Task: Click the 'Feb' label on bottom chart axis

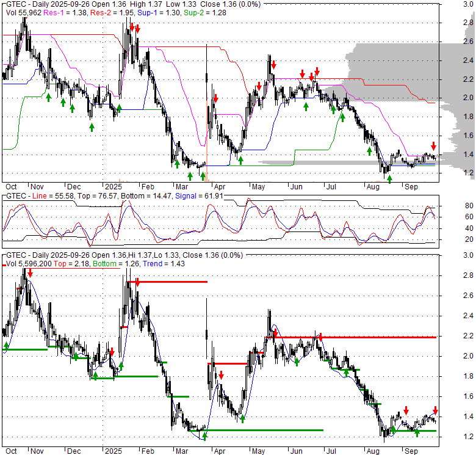Action: [x=148, y=451]
